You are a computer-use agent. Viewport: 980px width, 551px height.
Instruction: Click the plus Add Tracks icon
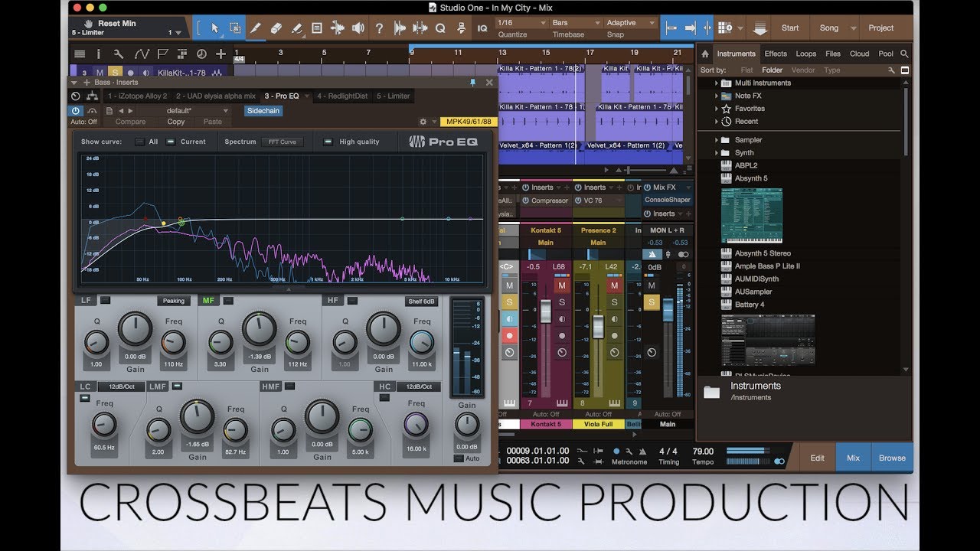220,54
